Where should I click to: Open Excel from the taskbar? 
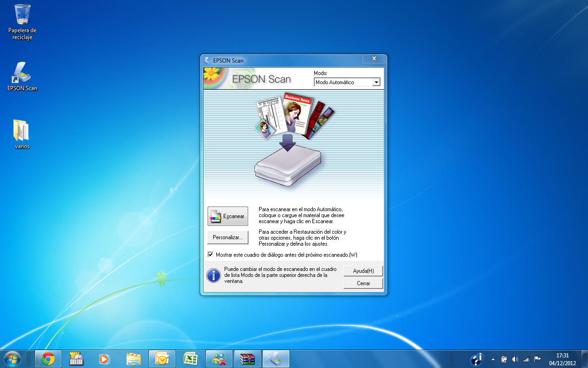tap(190, 359)
